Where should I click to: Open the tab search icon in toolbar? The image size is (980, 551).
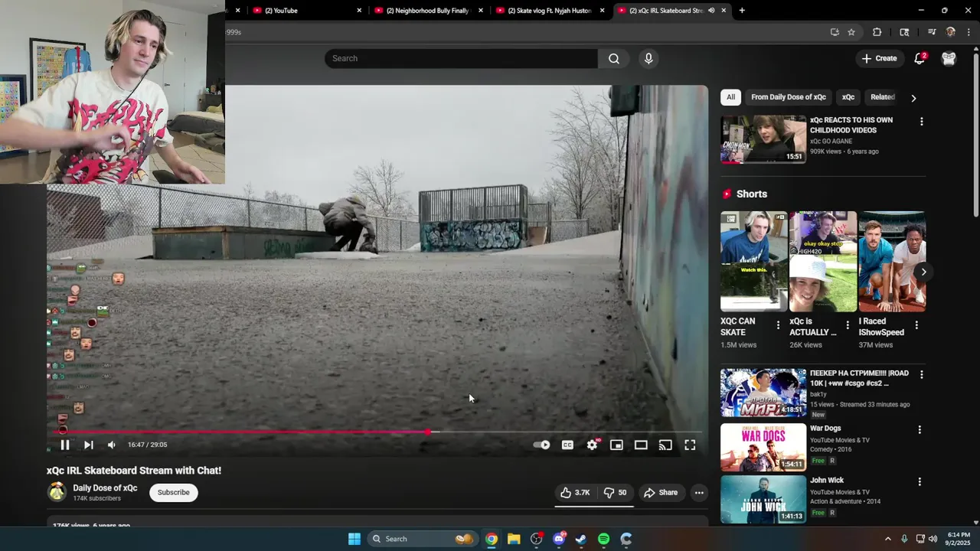[904, 32]
